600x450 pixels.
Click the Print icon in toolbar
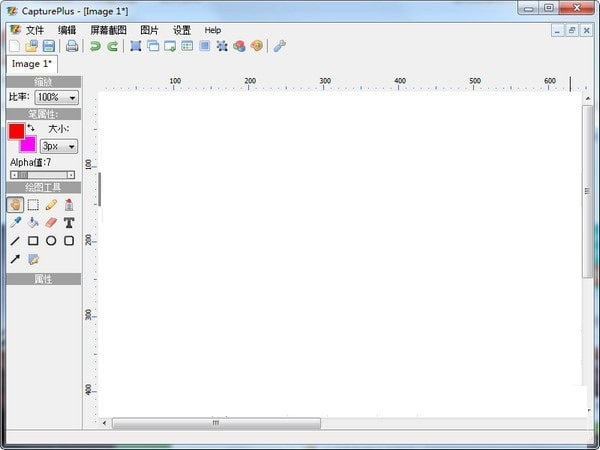pos(72,46)
